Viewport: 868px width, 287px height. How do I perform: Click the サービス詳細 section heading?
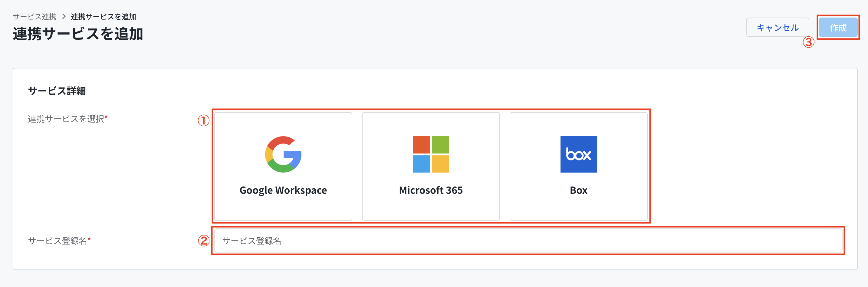pyautogui.click(x=57, y=91)
